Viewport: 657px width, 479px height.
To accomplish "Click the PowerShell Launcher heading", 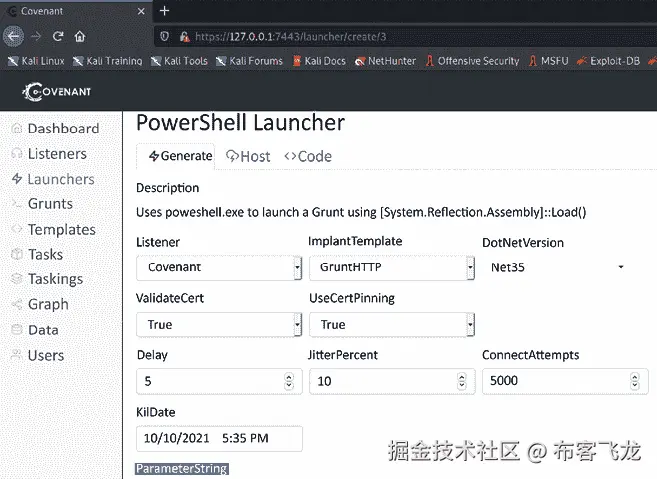I will (241, 123).
